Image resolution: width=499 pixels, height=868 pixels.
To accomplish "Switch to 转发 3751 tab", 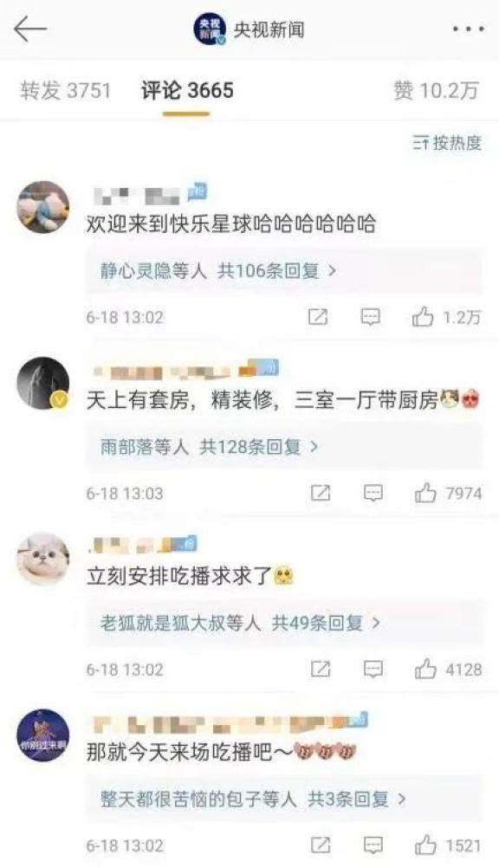I will tap(66, 91).
